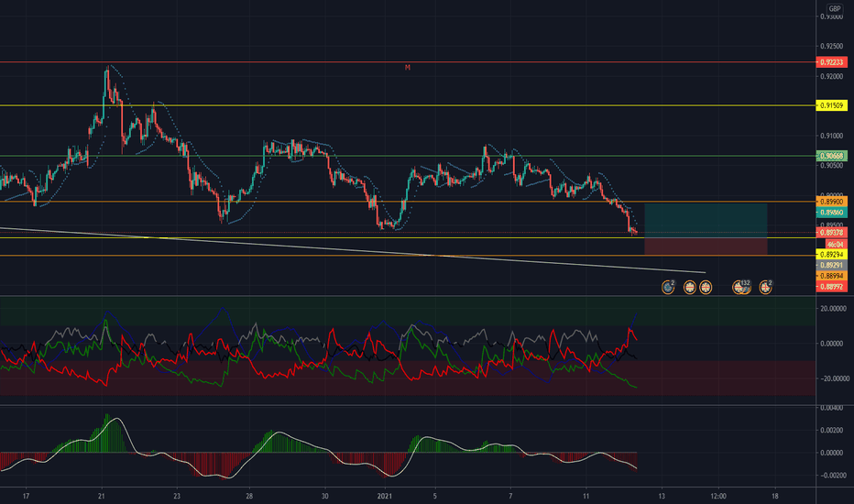This screenshot has width=854, height=504.
Task: Click the second UK flag economic event icon
Action: pyautogui.click(x=706, y=287)
